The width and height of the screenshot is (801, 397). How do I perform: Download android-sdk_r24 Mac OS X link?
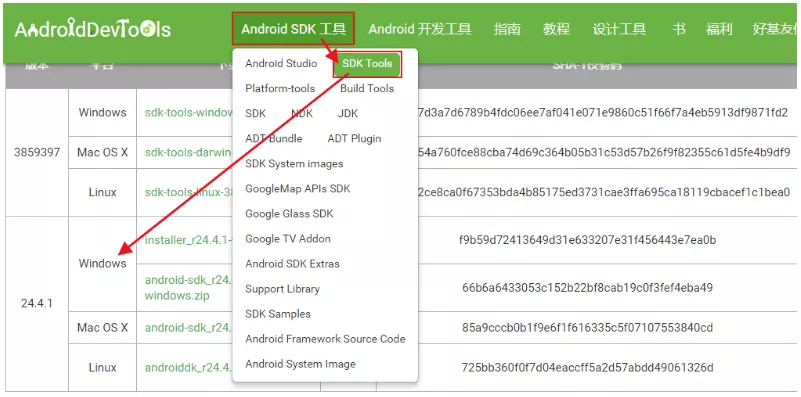click(x=189, y=327)
